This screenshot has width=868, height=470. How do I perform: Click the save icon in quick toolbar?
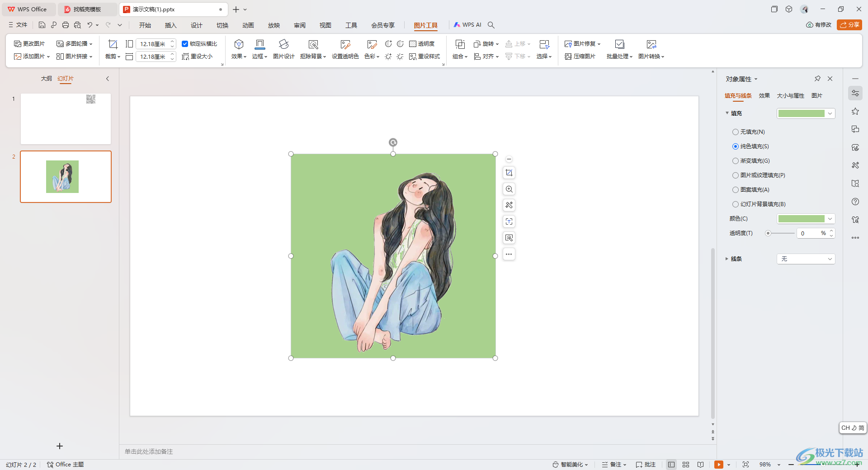click(x=42, y=25)
